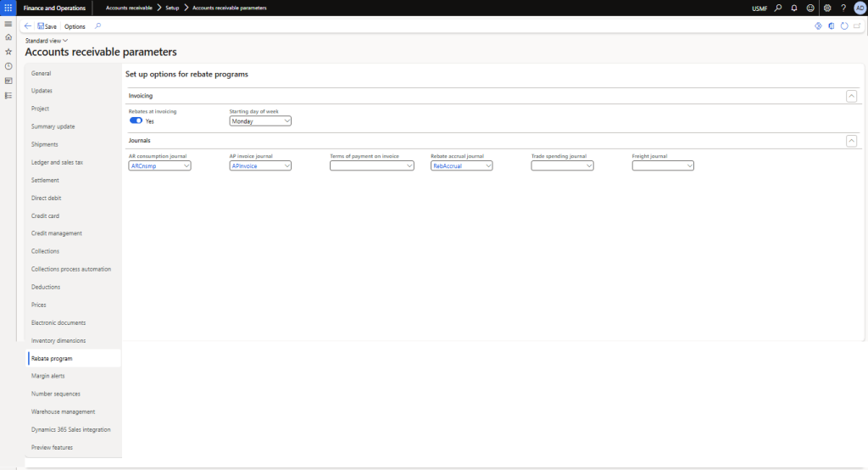Viewport: 868px width, 470px height.
Task: Expand the Rebate accrual journal dropdown
Action: click(x=488, y=166)
